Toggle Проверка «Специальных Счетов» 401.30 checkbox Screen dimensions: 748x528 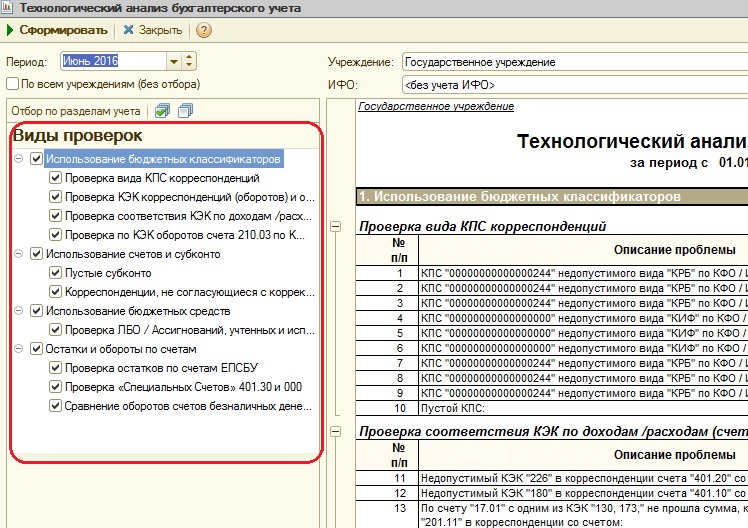click(x=55, y=387)
